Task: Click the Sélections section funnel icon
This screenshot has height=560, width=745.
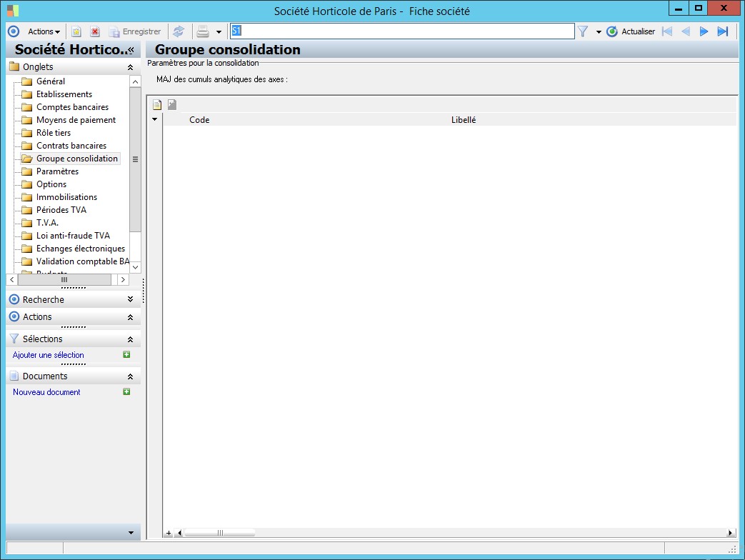Action: pos(14,339)
